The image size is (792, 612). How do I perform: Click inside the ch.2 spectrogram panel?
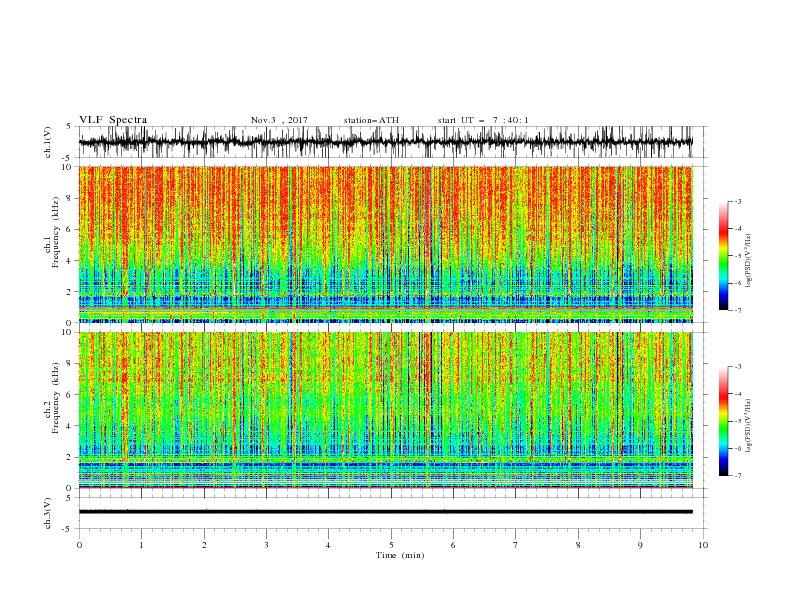[x=385, y=410]
